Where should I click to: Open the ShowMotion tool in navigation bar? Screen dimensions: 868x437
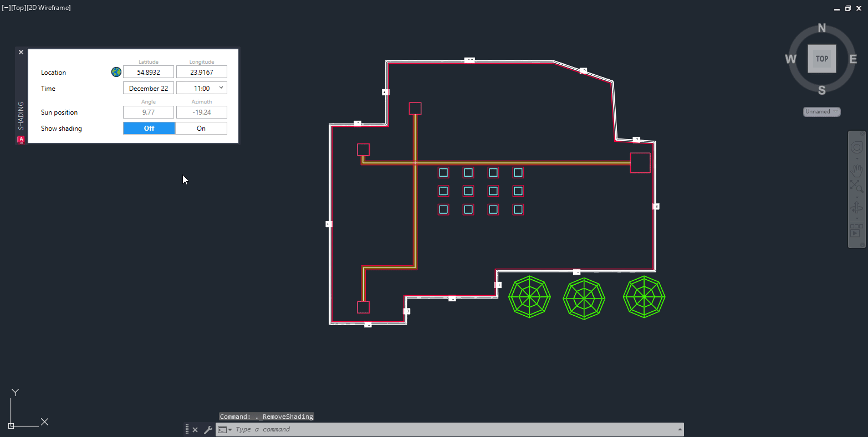[x=856, y=230]
